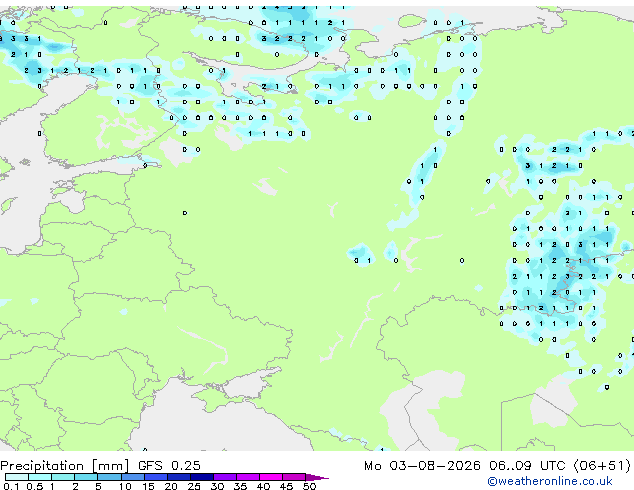This screenshot has height=490, width=634.
Task: Click the 50 value label under legend
Action: point(309,486)
